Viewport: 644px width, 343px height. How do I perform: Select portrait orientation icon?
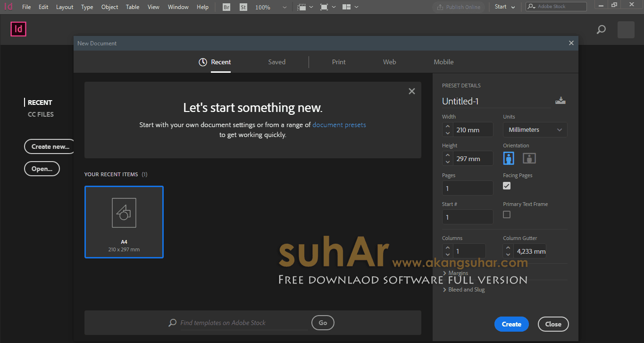(509, 158)
